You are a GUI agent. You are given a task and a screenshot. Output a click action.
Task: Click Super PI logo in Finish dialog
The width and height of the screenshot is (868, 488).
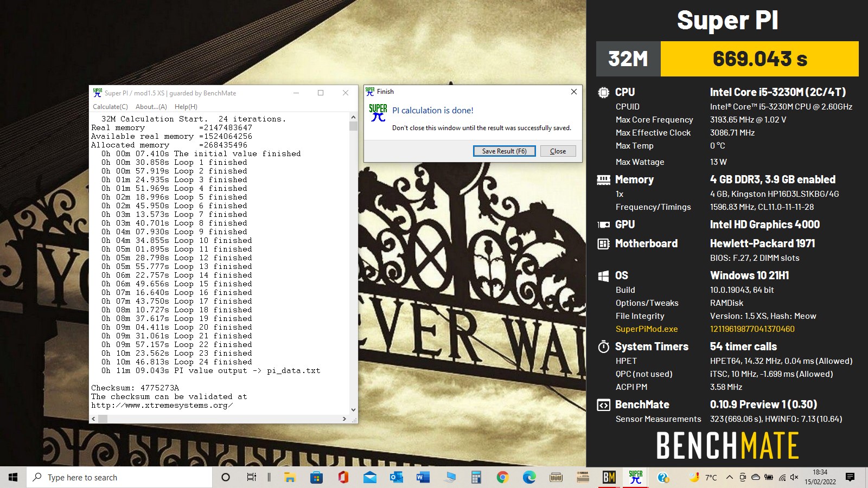coord(378,113)
